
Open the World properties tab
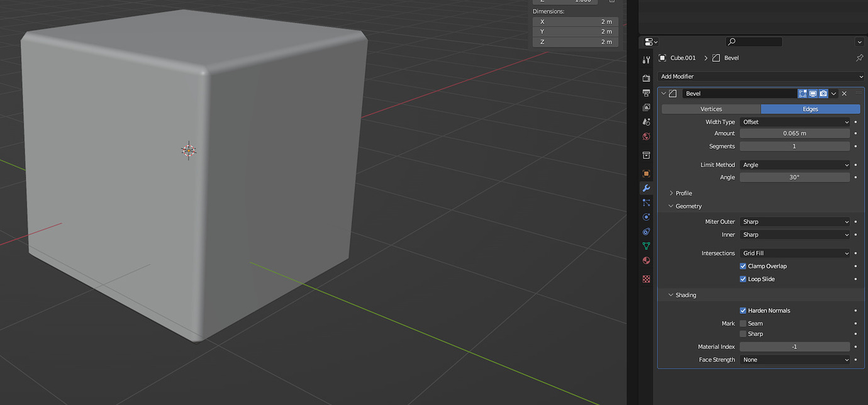(x=646, y=136)
